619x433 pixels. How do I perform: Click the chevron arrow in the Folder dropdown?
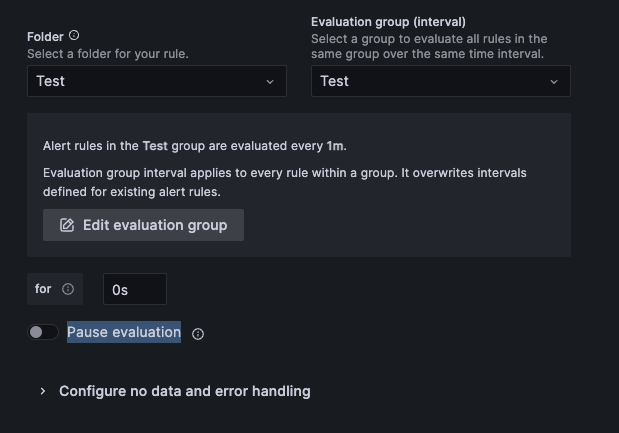pyautogui.click(x=270, y=82)
